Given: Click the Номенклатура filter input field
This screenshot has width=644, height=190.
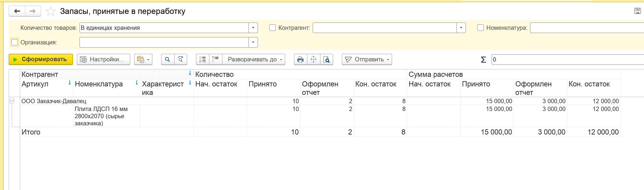Looking at the screenshot, I should [x=587, y=28].
